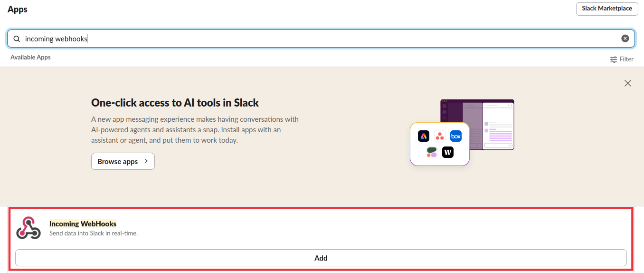The height and width of the screenshot is (273, 644).
Task: Click the arrow inside Browse apps
Action: pos(145,161)
